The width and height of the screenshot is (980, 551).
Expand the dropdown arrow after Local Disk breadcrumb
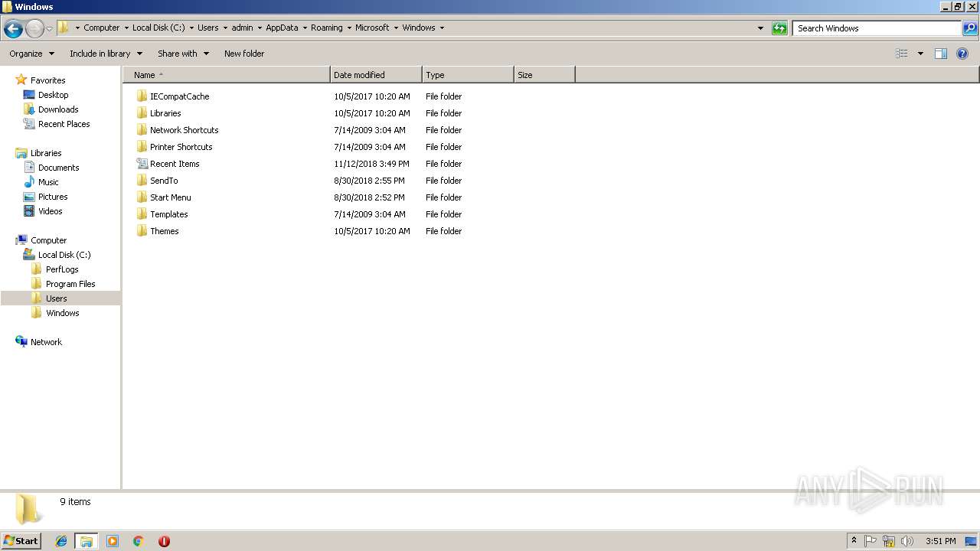tap(191, 28)
